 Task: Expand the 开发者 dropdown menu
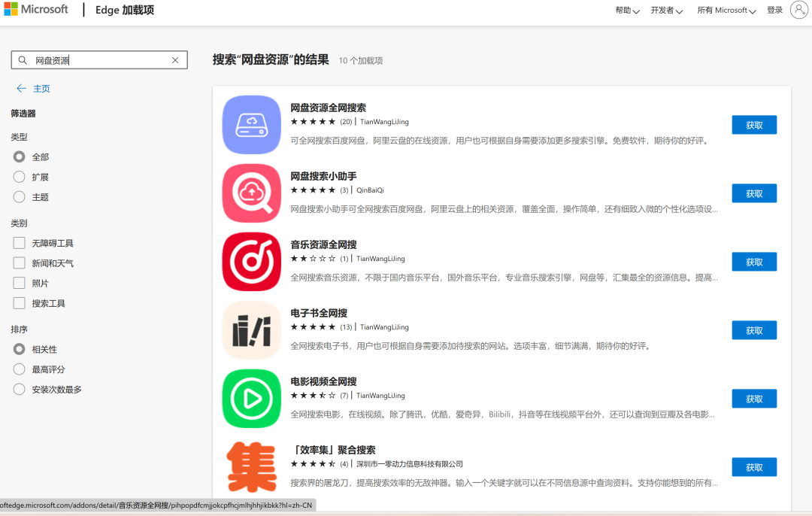coord(666,11)
